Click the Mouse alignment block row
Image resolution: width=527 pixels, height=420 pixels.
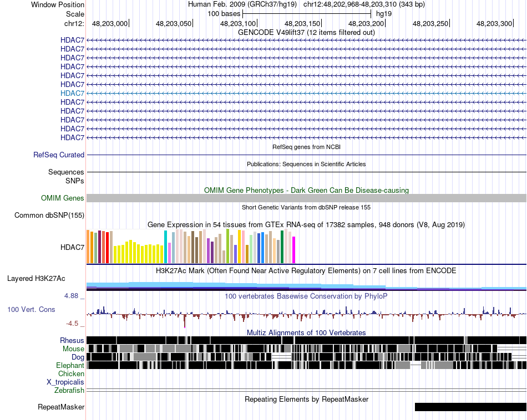[x=307, y=349]
